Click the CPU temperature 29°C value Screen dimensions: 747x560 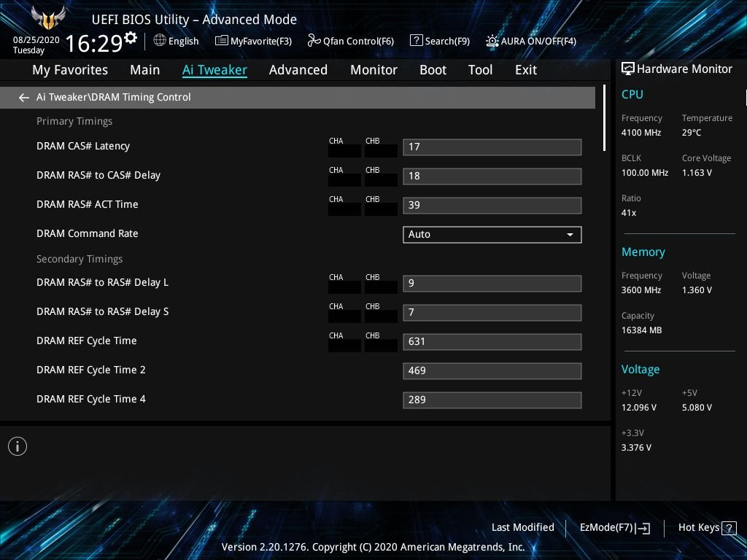pyautogui.click(x=692, y=133)
